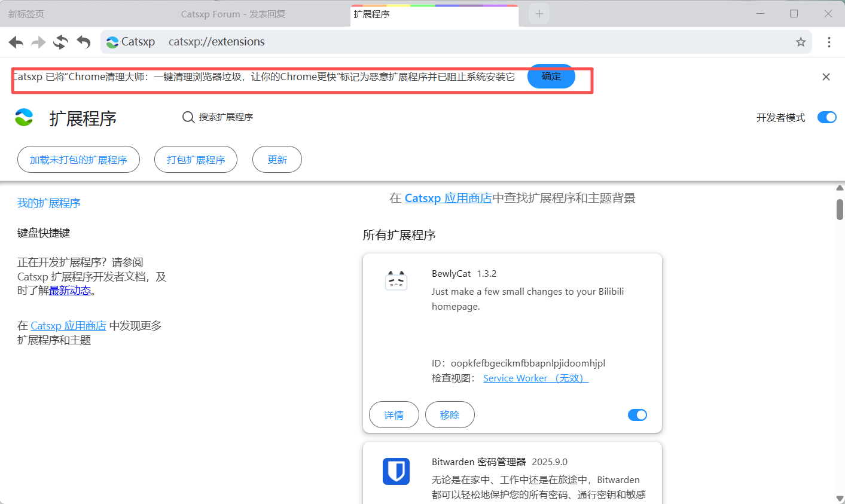The image size is (845, 504).
Task: Toggle developer mode switch off
Action: point(826,117)
